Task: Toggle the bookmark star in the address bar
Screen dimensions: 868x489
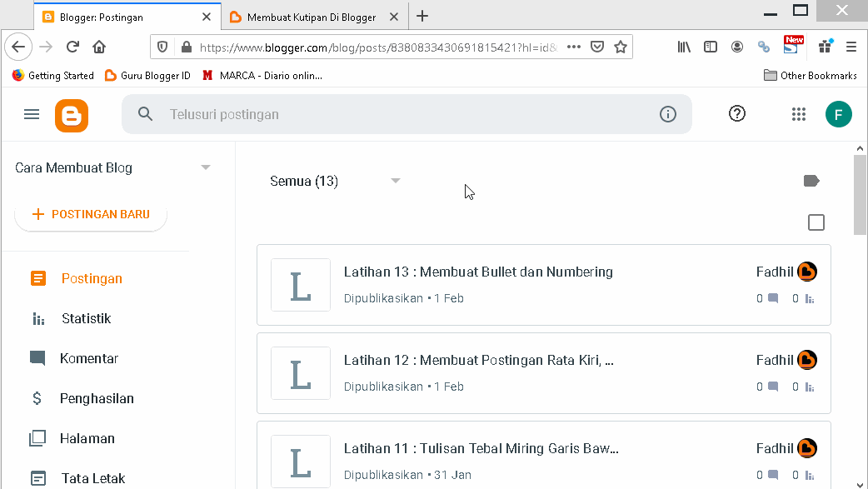Action: [621, 47]
